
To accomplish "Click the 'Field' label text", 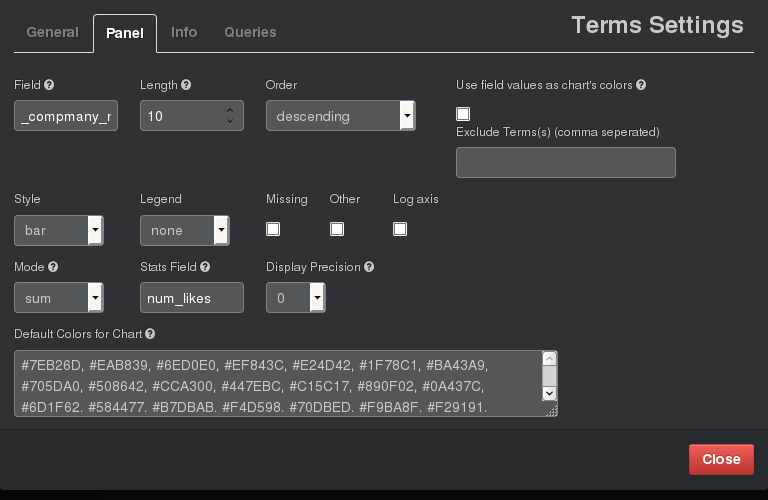I will click(27, 85).
